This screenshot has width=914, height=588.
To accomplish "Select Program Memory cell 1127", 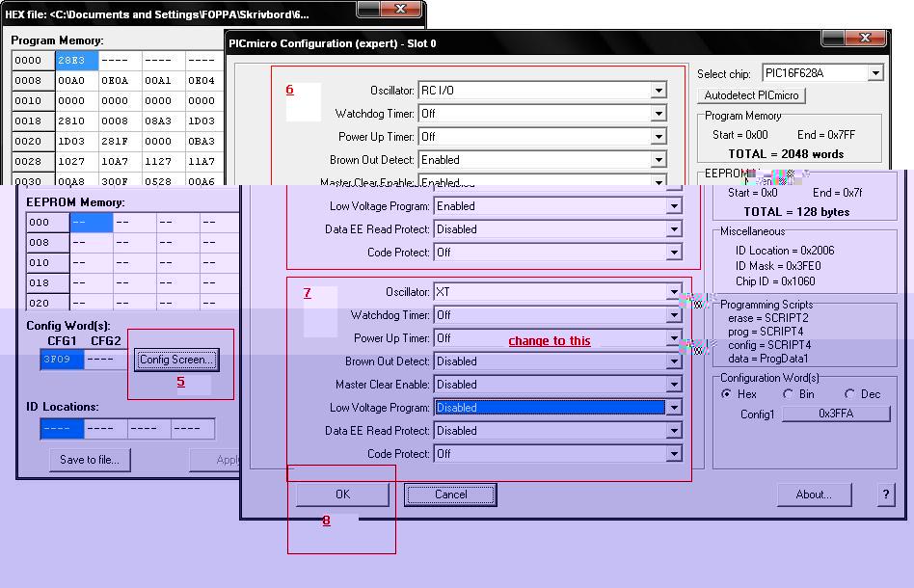I will pos(164,161).
